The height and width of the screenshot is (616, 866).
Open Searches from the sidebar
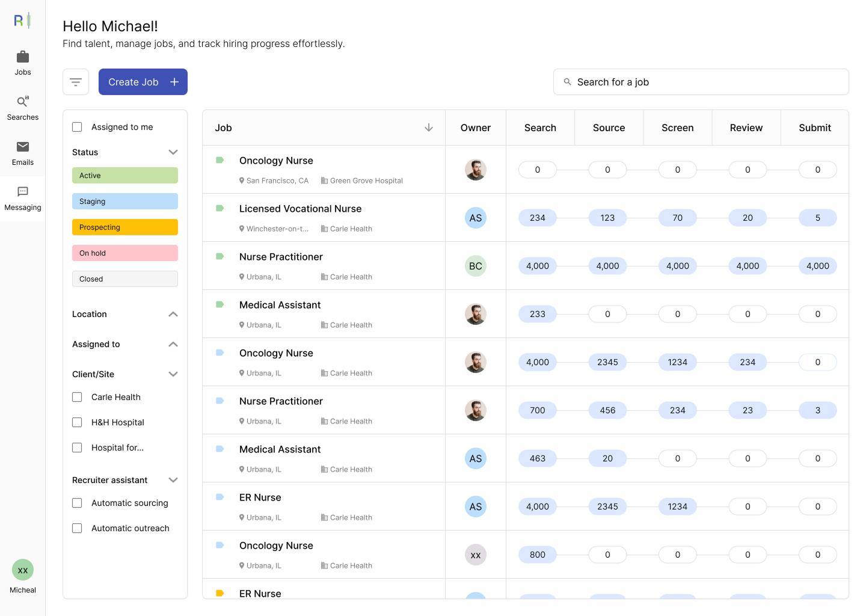click(23, 102)
